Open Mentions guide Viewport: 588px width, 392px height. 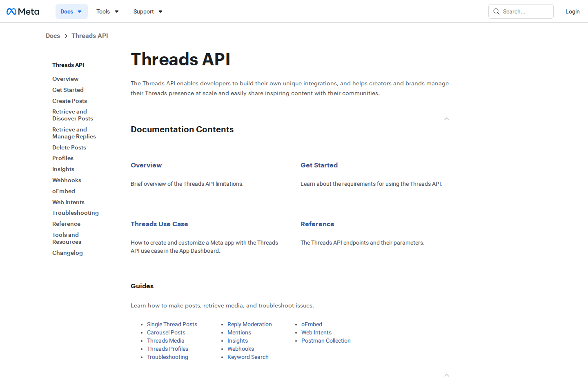[239, 332]
